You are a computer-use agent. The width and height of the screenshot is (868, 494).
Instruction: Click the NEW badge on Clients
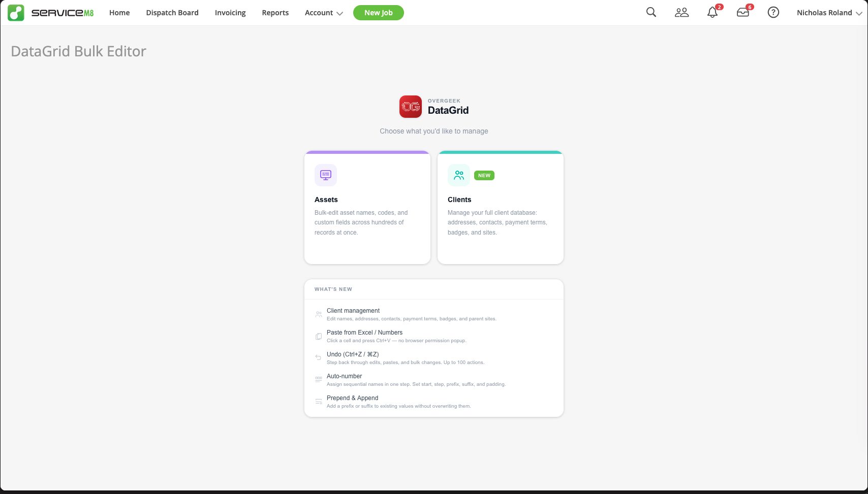484,176
